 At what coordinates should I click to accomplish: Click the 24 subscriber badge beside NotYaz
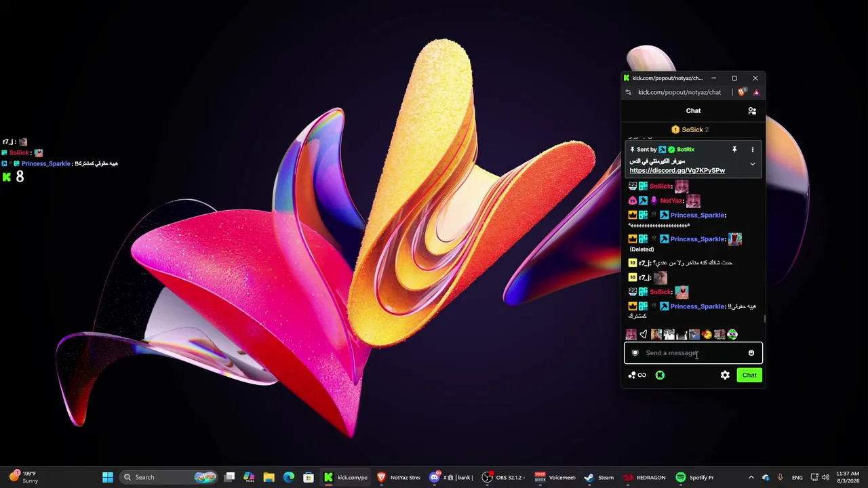tap(633, 201)
